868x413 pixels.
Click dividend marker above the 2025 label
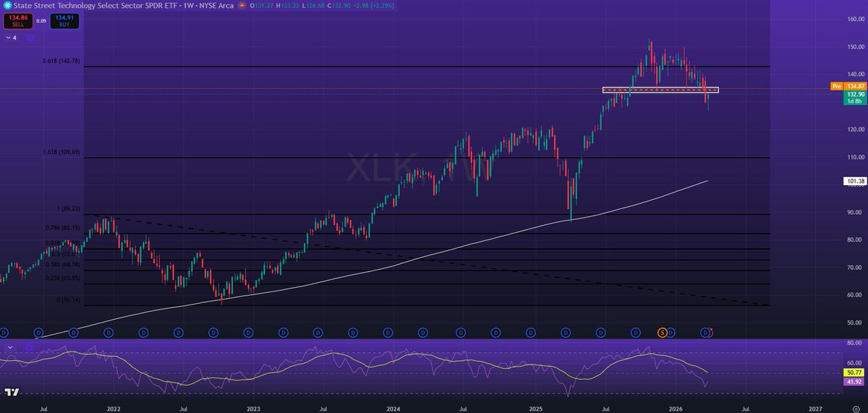(529, 332)
